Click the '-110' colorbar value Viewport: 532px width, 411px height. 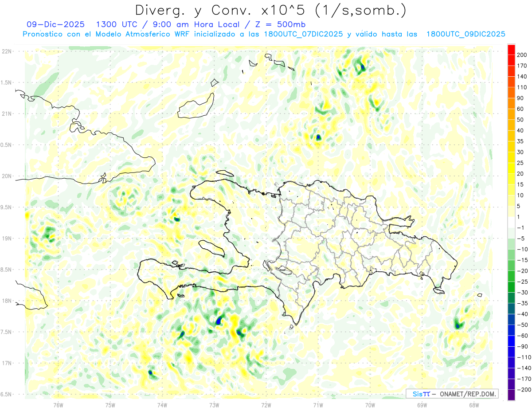(x=523, y=357)
